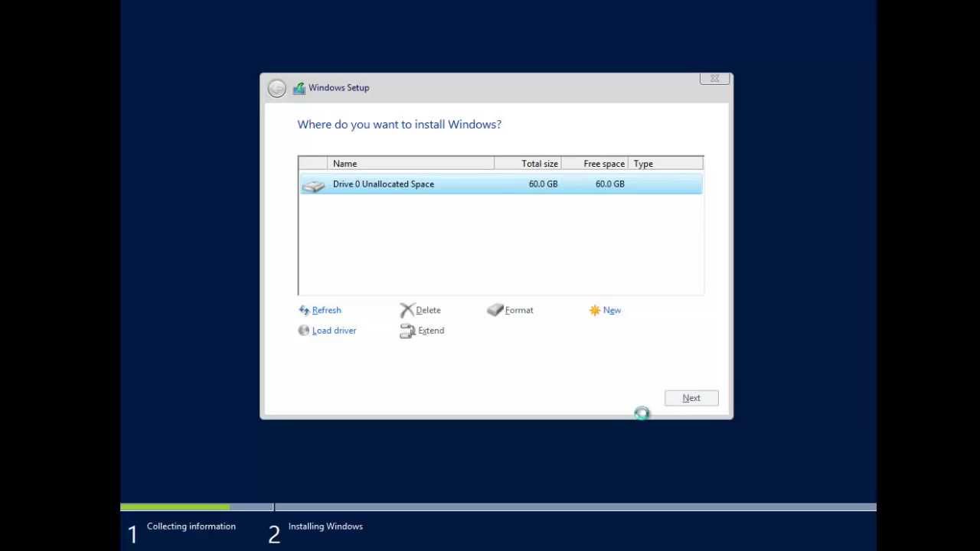Select the Drive 0 Unallocated Space row
The image size is (980, 551).
(501, 184)
